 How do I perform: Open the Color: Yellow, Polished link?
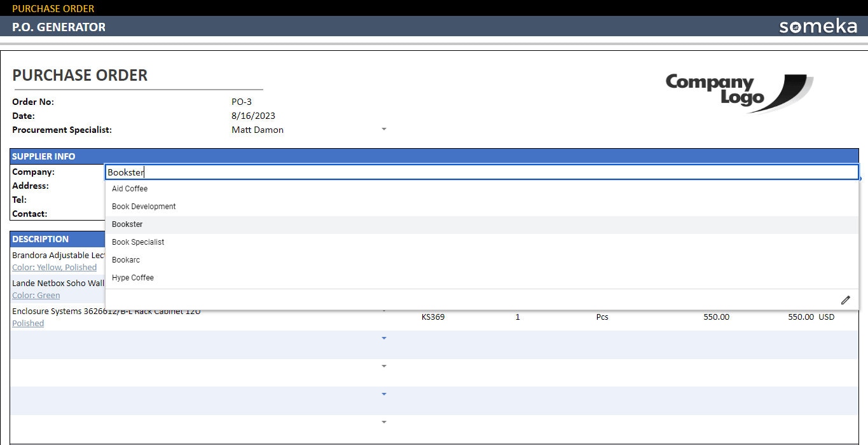[x=54, y=267]
